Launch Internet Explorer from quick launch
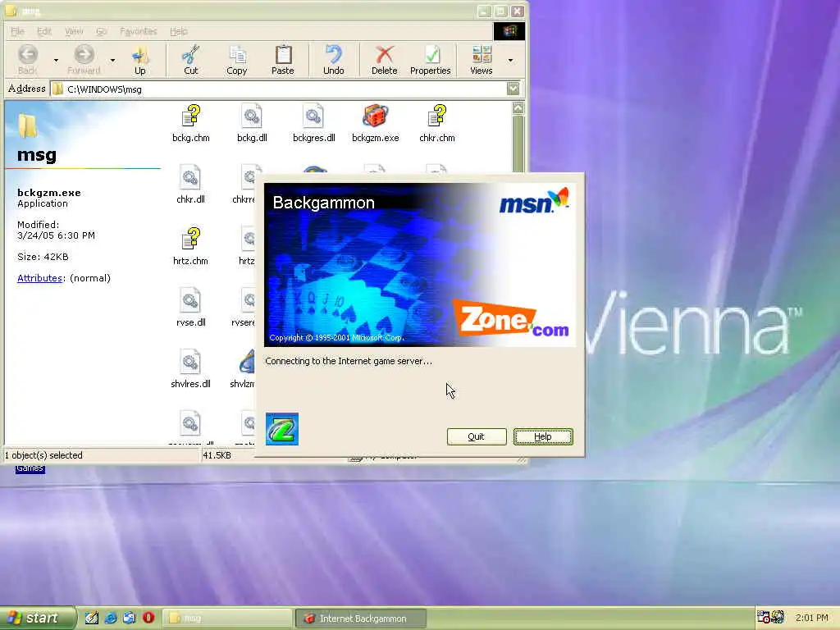The width and height of the screenshot is (840, 630). [111, 618]
